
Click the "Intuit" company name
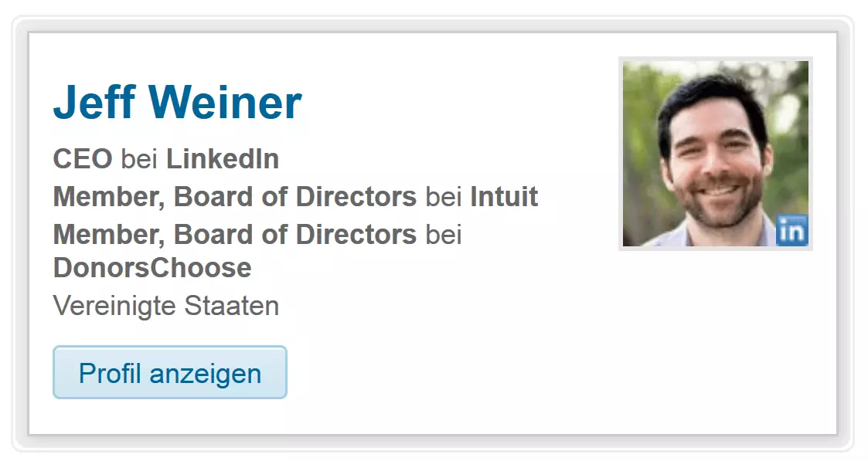(x=504, y=196)
